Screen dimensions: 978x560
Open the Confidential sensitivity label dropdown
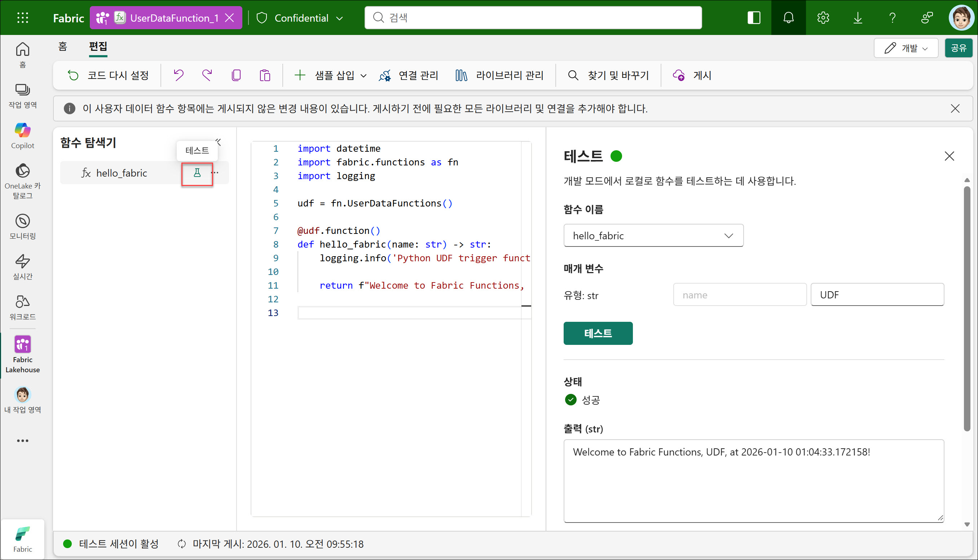tap(302, 18)
